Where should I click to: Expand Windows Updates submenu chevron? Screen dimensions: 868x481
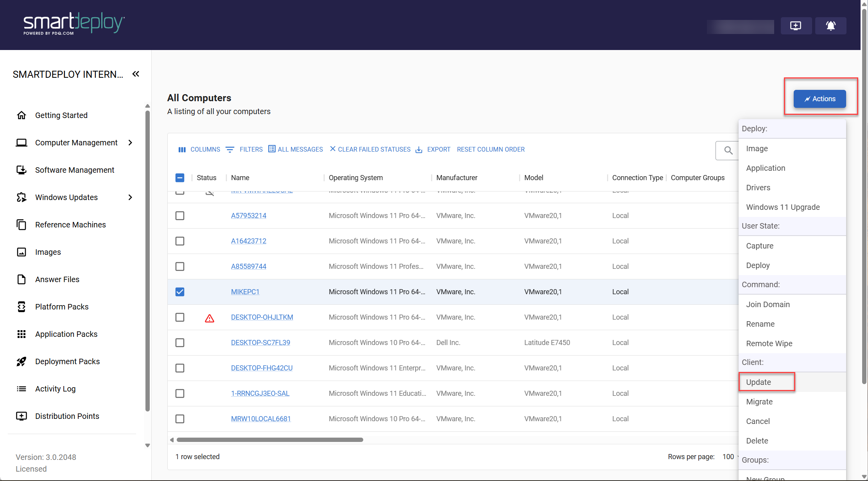tap(130, 197)
